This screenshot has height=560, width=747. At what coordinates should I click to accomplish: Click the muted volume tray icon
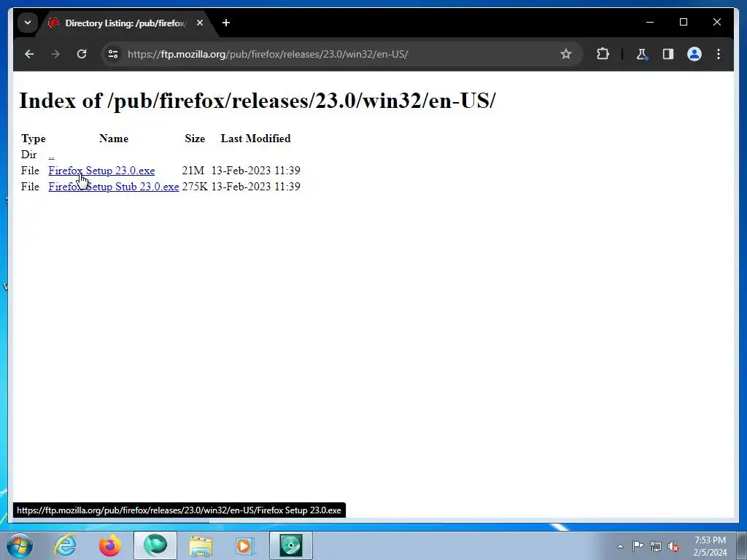[x=673, y=546]
